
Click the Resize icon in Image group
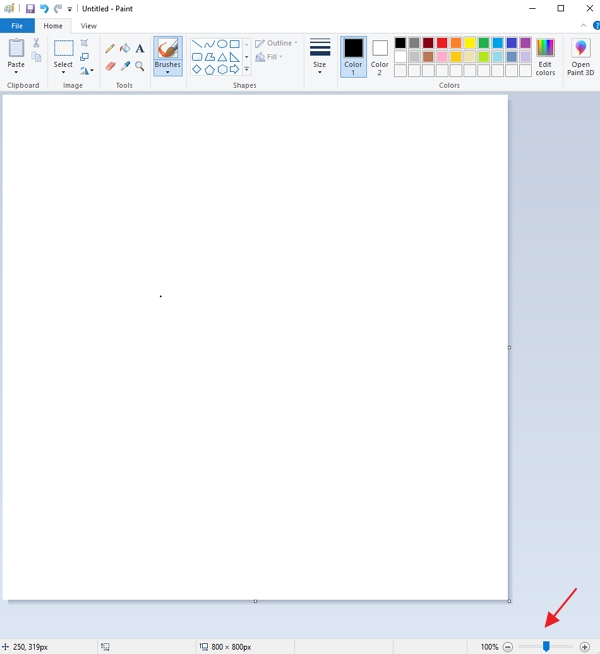coord(84,57)
